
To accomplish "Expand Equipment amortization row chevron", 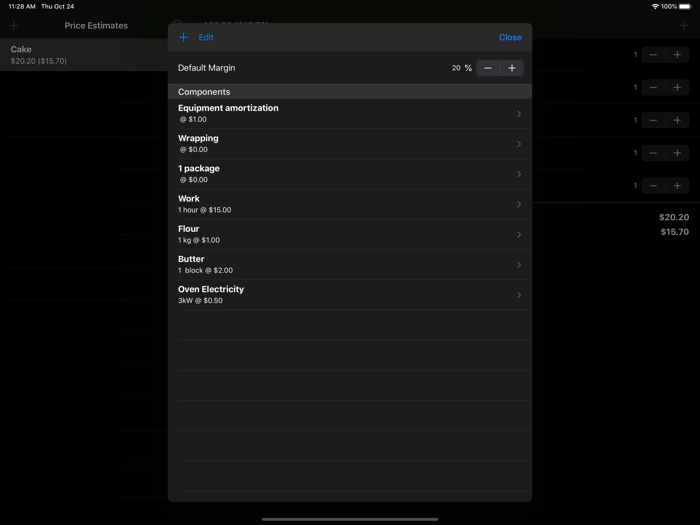I will 519,114.
